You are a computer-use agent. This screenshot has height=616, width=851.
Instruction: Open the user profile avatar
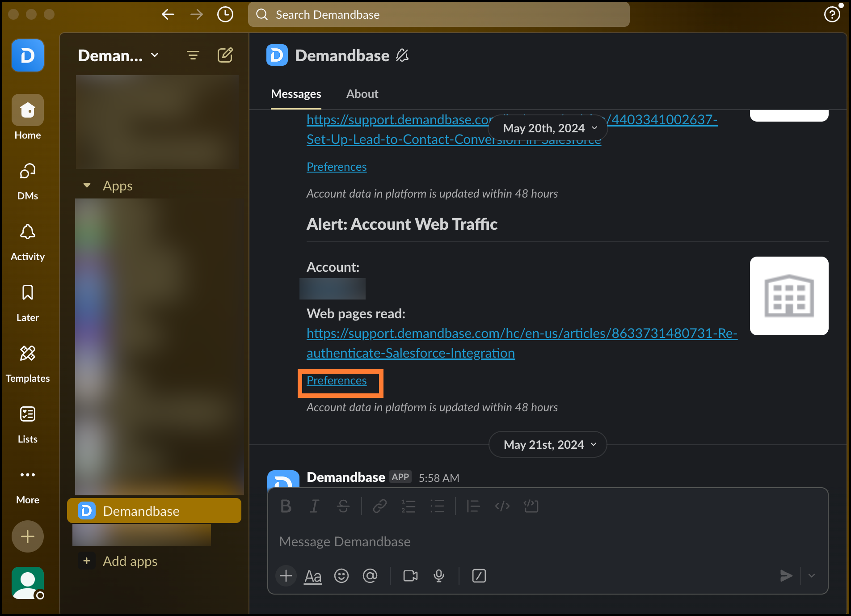28,583
